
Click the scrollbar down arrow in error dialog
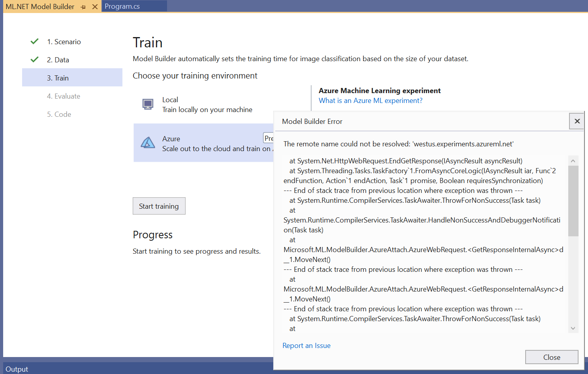pos(573,328)
